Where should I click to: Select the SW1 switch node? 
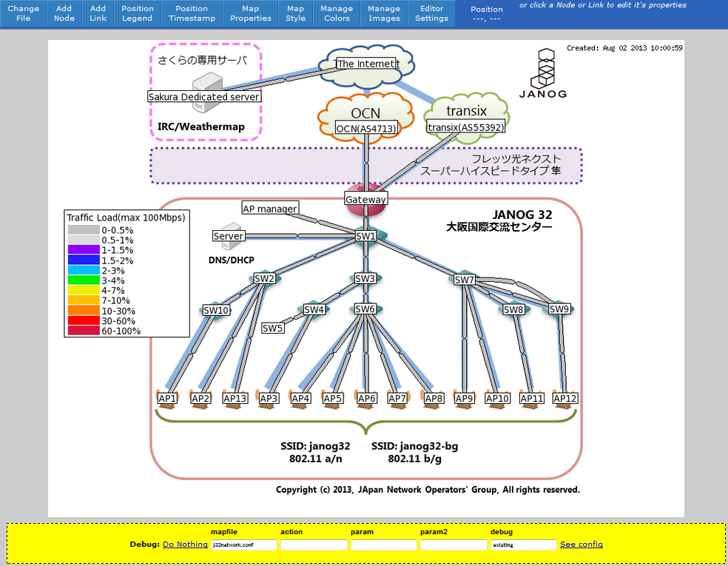(x=366, y=236)
